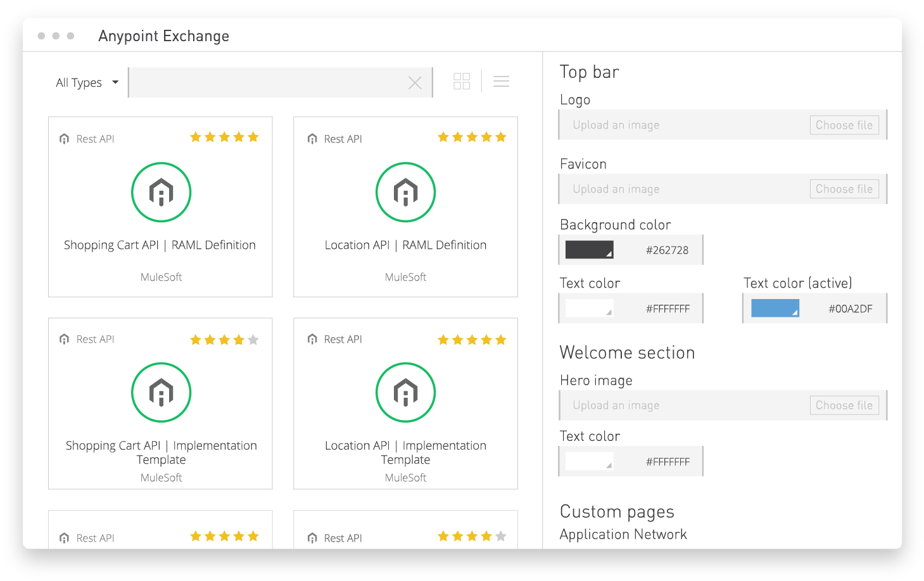This screenshot has height=581, width=924.
Task: Click Rest API type icon on Shopping Cart Implementation card
Action: click(64, 339)
